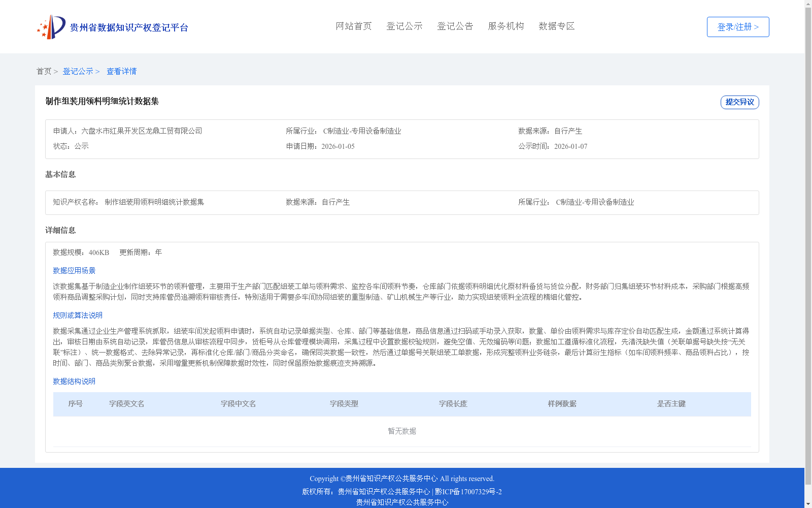Click the 数据规模 406KB value
Screen dimensions: 812x508
[99, 252]
